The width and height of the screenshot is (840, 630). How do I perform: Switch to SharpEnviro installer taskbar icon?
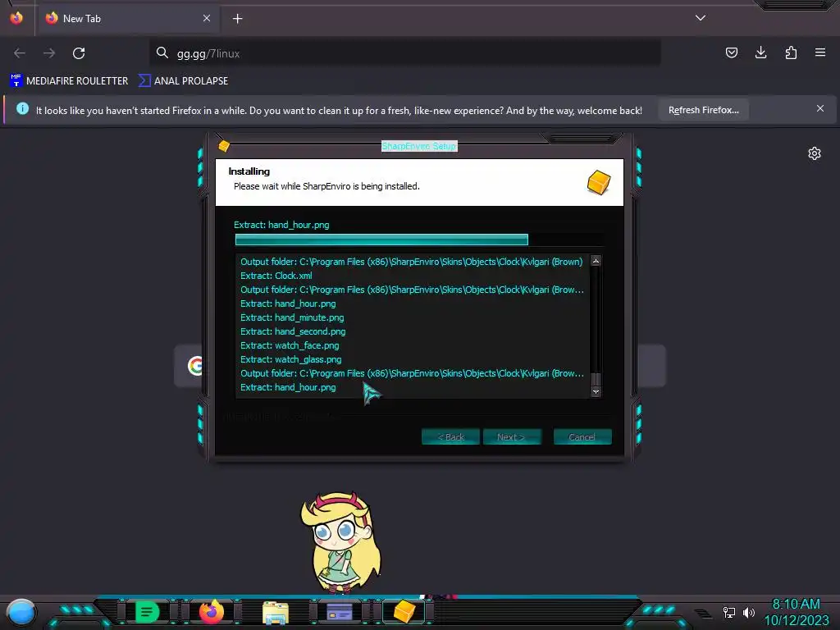(404, 611)
